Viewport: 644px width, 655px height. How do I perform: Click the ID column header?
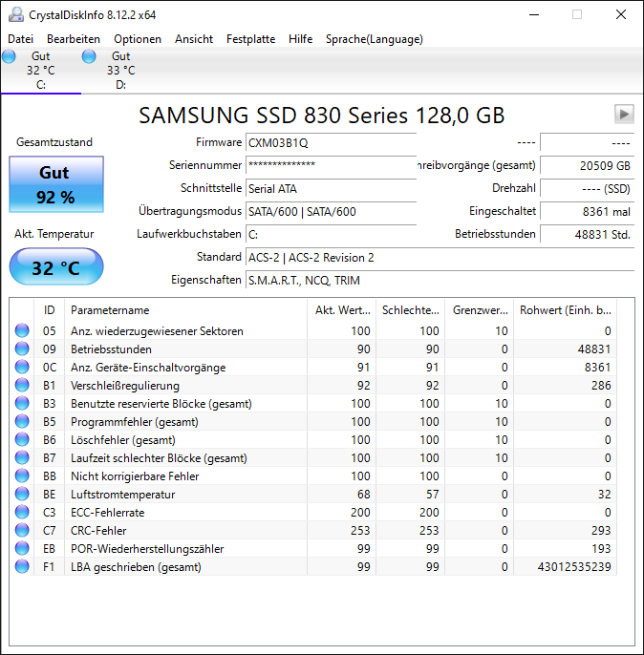(50, 310)
